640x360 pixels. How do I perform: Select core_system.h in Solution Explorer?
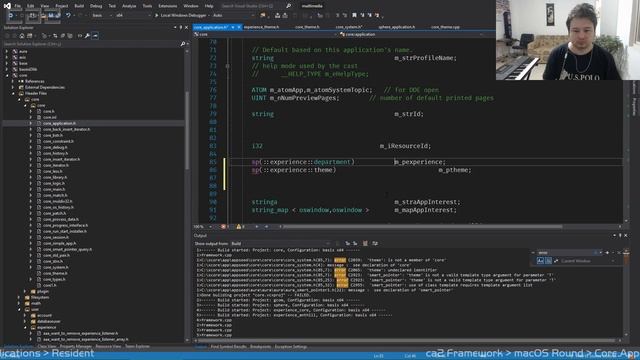coord(56,267)
